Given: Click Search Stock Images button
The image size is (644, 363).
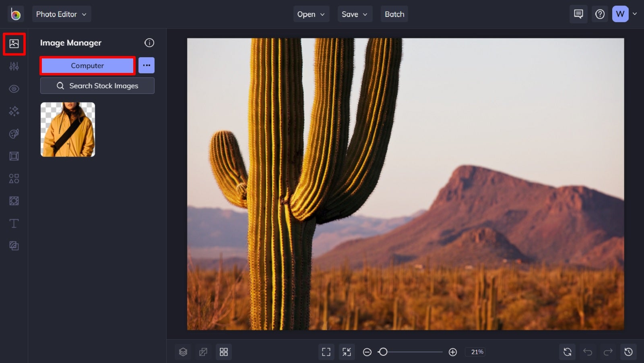Looking at the screenshot, I should pyautogui.click(x=97, y=86).
